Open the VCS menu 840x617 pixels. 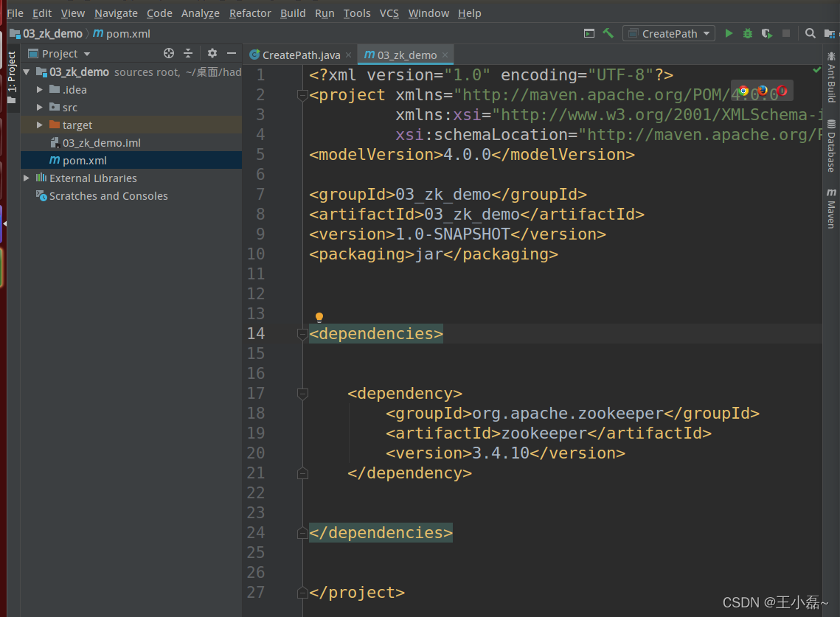[389, 13]
